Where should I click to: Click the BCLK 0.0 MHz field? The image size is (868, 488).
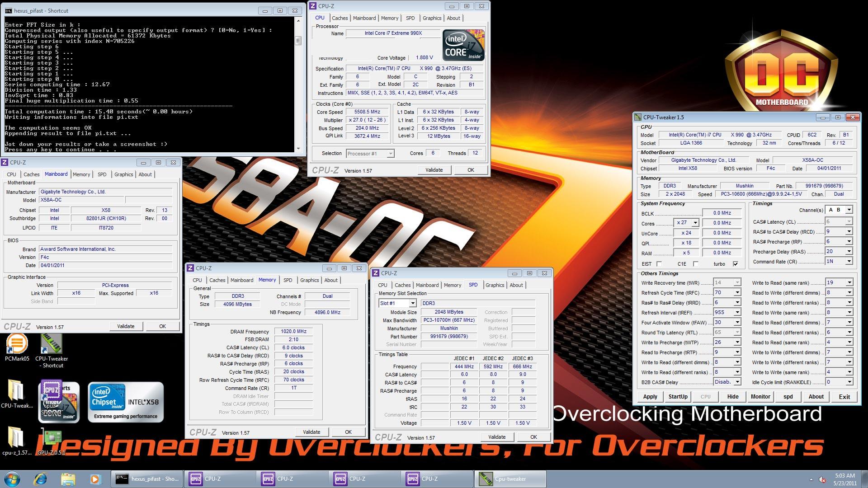722,213
